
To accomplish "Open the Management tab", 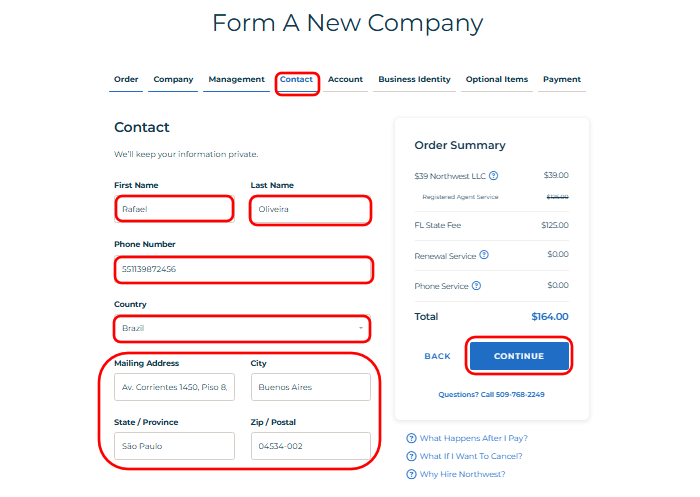I will [x=236, y=80].
